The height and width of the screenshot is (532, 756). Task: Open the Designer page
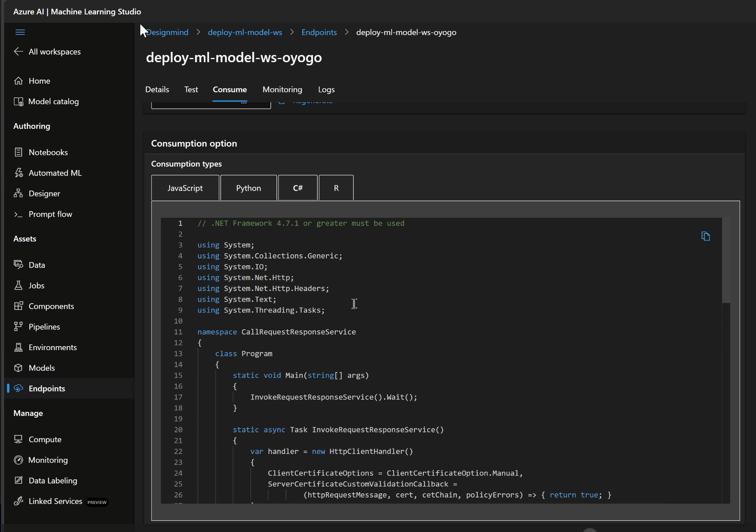[44, 194]
